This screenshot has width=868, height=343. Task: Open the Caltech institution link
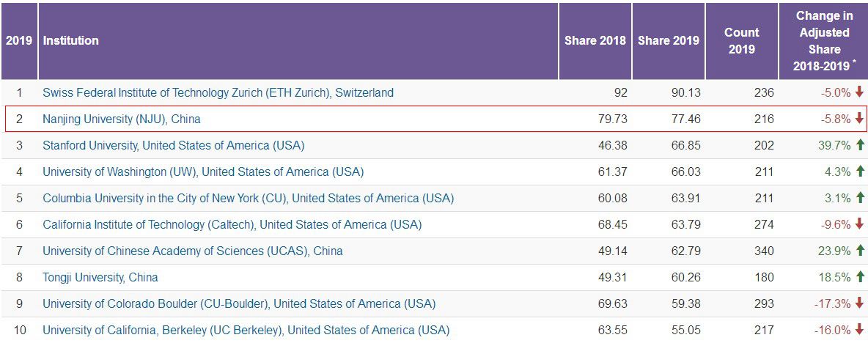point(232,224)
